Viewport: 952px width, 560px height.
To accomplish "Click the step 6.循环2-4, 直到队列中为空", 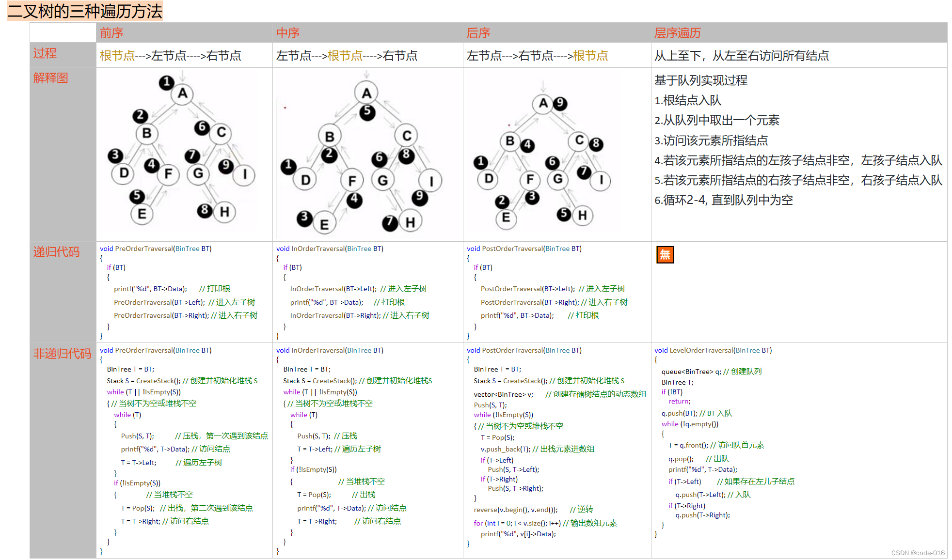I will (x=724, y=200).
